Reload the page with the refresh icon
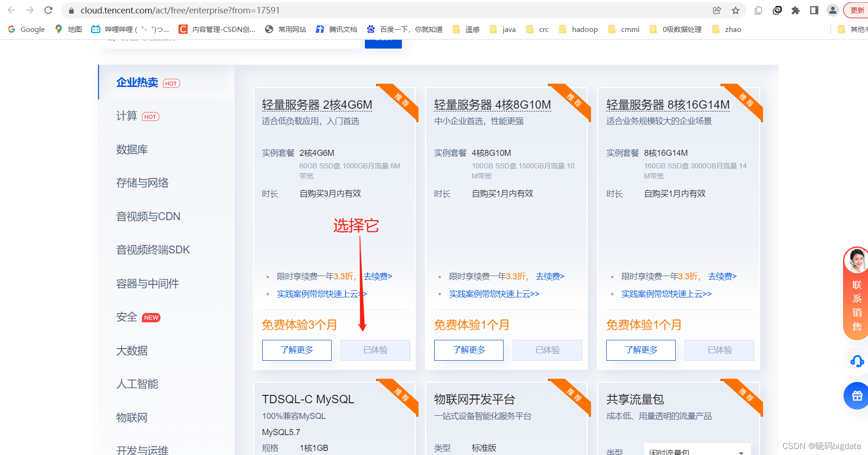Image resolution: width=868 pixels, height=455 pixels. 49,10
